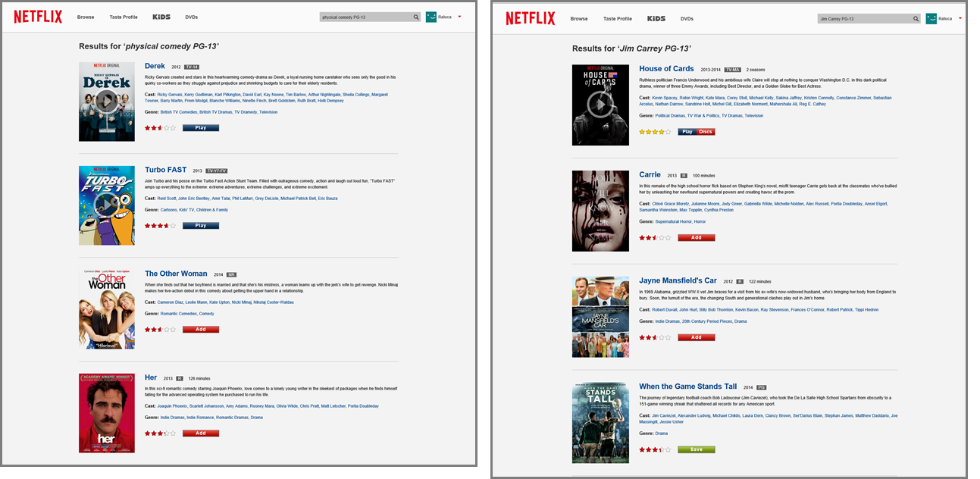Click the star rating for The Other Woman
The width and height of the screenshot is (980, 479).
point(160,330)
